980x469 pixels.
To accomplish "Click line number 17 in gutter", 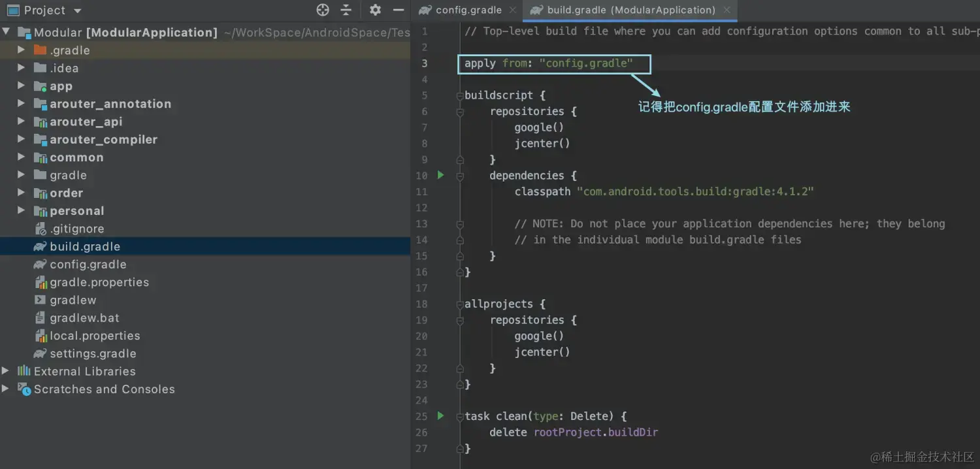I will click(x=421, y=288).
